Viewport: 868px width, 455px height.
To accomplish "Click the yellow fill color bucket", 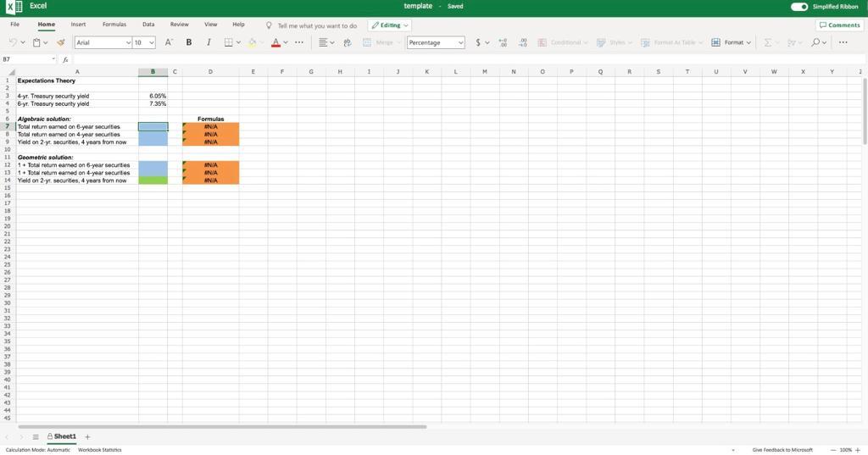I will tap(253, 42).
